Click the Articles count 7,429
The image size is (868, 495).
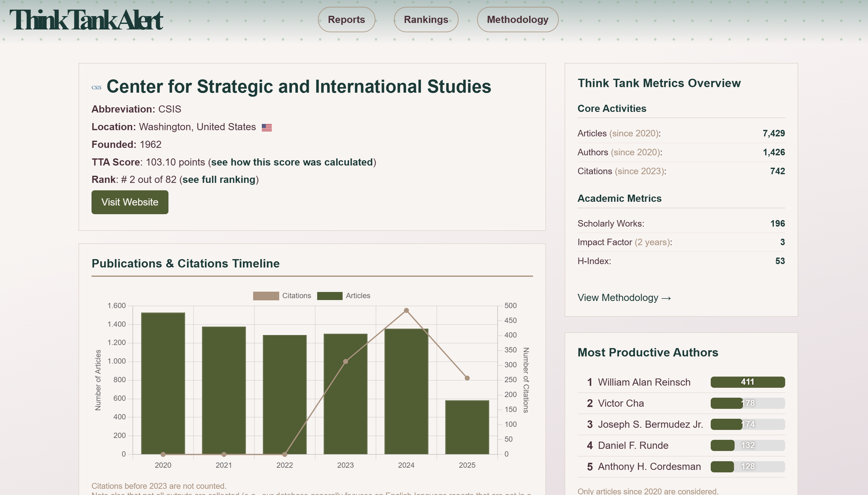(774, 133)
